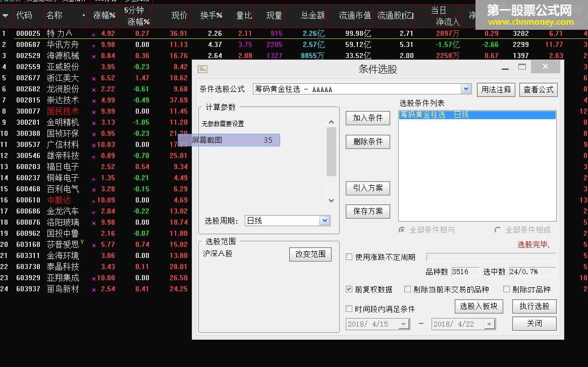Viewport: 588px width, 367px height.
Task: Open the start date 2018/4/15 dropdown
Action: 403,324
